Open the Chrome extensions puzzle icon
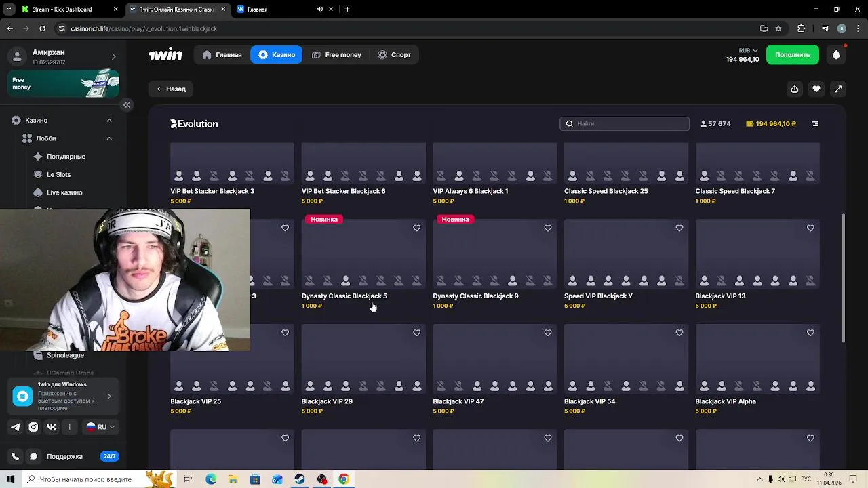 801,28
